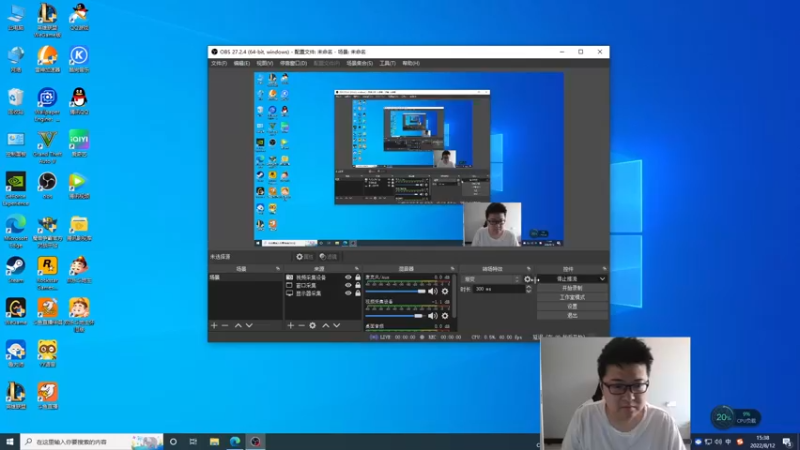Open the Docks (D) menu in OBS
Image resolution: width=800 pixels, height=450 pixels.
tap(293, 63)
